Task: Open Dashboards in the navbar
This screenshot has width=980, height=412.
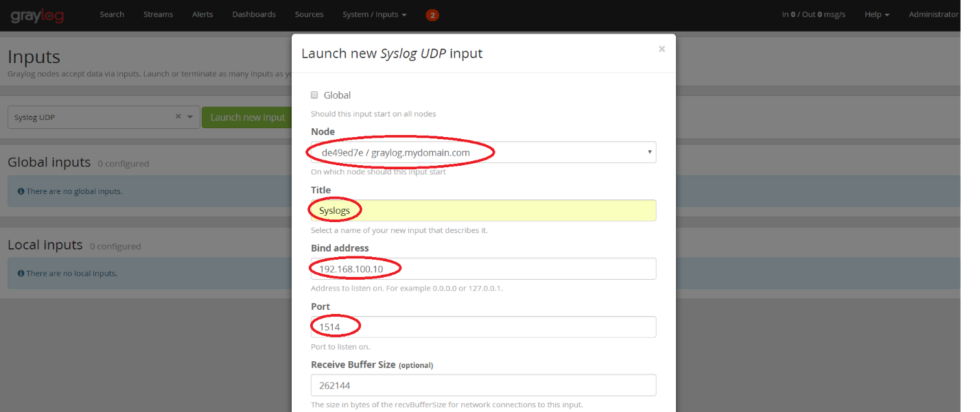Action: [254, 14]
